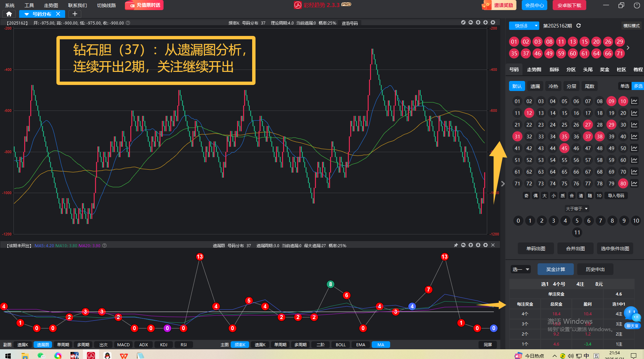The height and width of the screenshot is (359, 644).
Task: Select the 质 prime filter
Action: pyautogui.click(x=563, y=195)
